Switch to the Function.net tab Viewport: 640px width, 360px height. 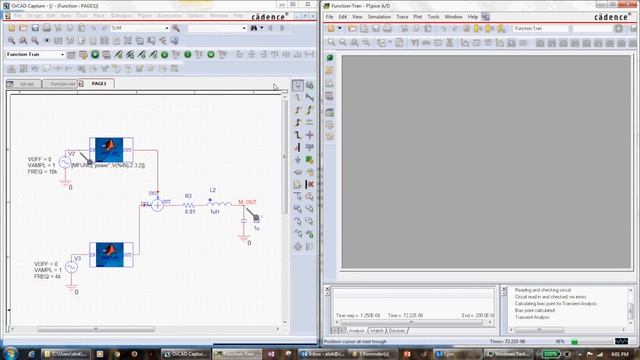[x=60, y=84]
